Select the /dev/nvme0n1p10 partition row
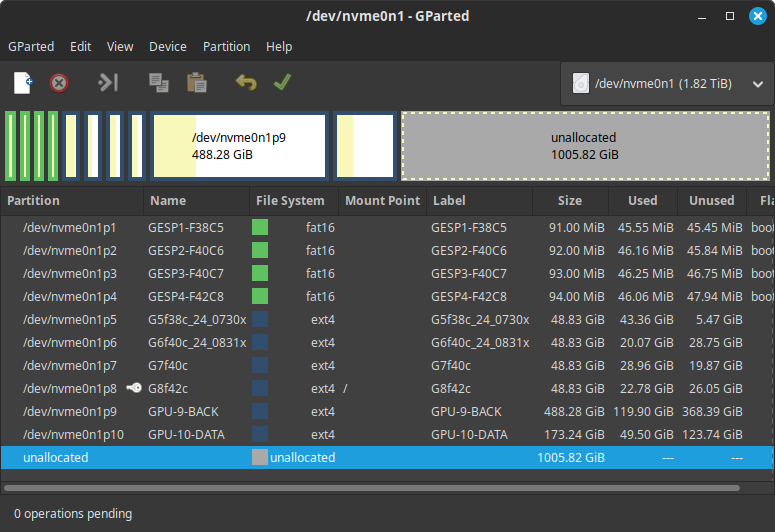 [x=387, y=434]
